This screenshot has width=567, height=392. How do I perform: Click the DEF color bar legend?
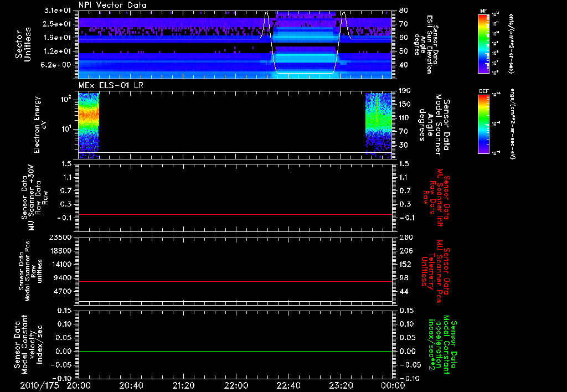pos(483,123)
